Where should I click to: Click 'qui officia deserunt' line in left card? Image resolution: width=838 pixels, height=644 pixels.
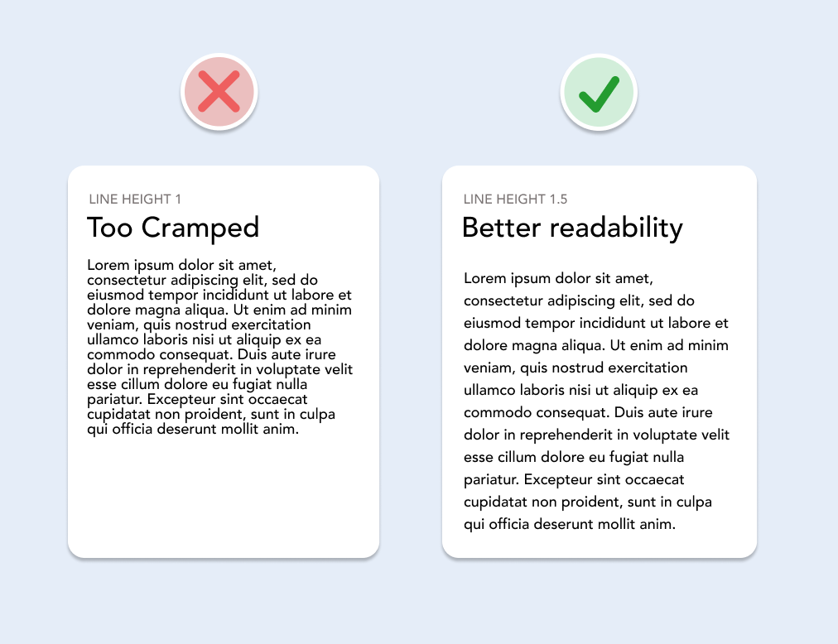pyautogui.click(x=193, y=429)
